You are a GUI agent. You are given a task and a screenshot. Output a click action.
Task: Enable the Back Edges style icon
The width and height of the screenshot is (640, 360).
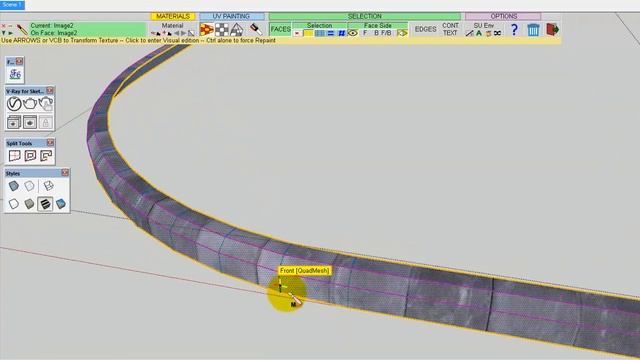29,186
